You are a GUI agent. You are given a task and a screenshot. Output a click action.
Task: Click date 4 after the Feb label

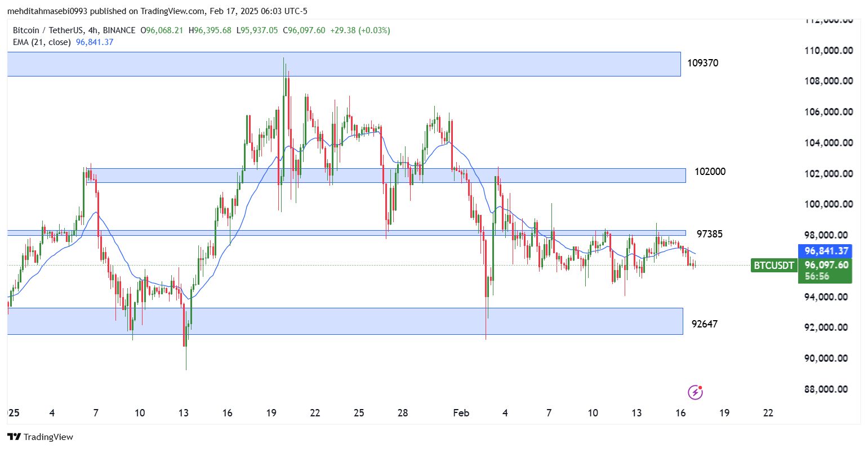coord(505,413)
